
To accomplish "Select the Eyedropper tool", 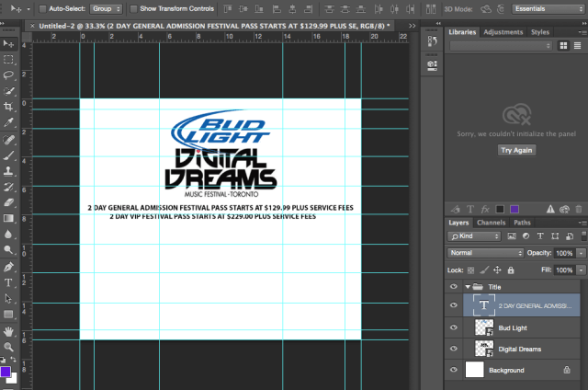I will (x=8, y=122).
